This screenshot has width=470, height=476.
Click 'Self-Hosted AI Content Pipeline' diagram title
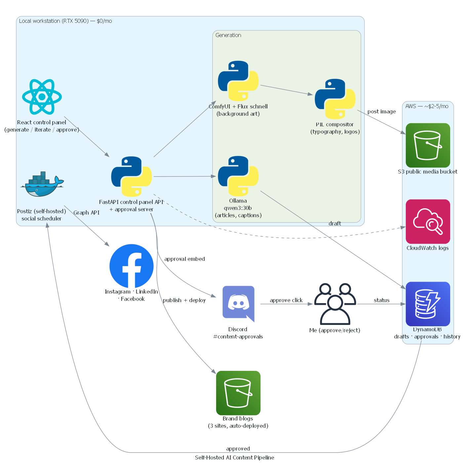[x=235, y=457]
